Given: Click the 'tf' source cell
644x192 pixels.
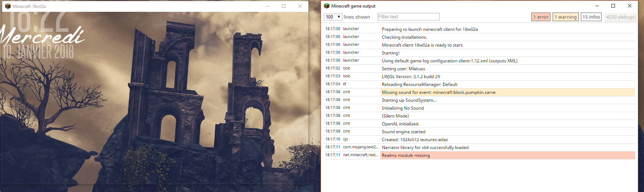Looking at the screenshot, I should pos(345,84).
